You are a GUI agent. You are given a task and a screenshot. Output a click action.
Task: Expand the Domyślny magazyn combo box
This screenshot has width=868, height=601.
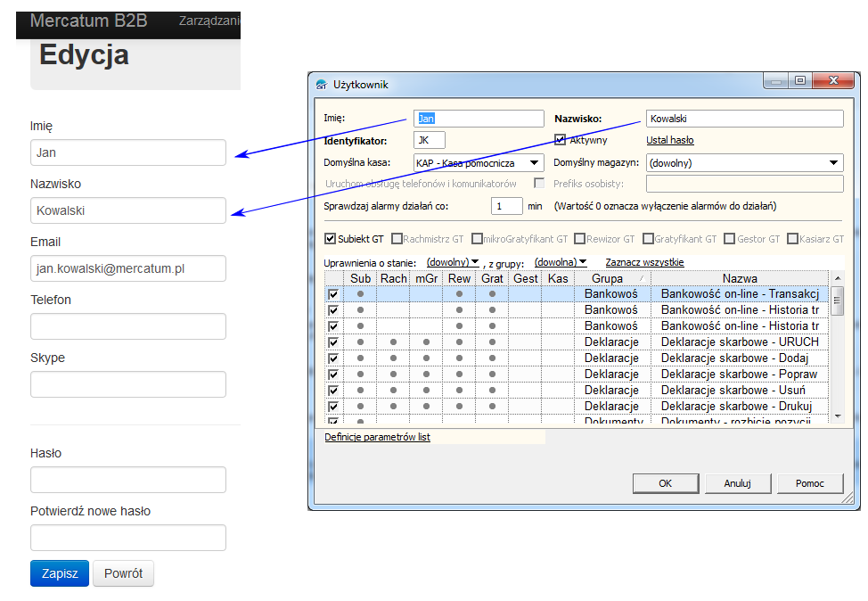(833, 163)
